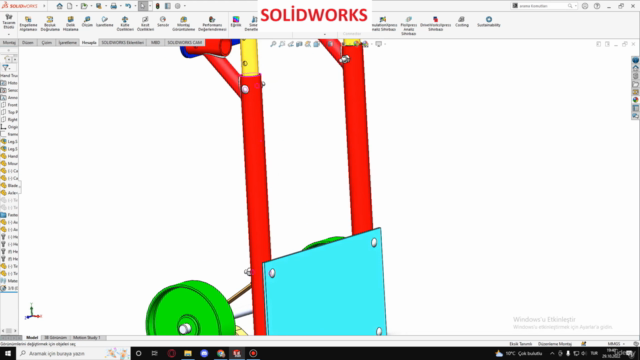Open Montaj Görüntüleme tool

pos(184,24)
